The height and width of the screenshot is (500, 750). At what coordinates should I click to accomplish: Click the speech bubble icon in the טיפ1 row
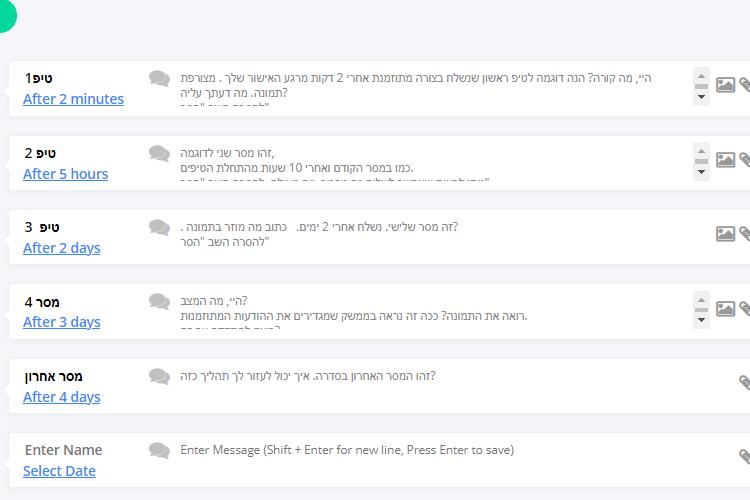tap(159, 78)
